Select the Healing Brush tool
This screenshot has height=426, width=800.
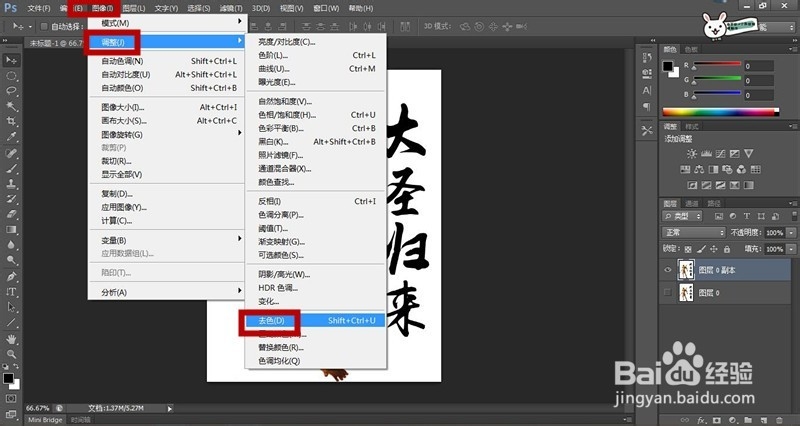tap(11, 153)
